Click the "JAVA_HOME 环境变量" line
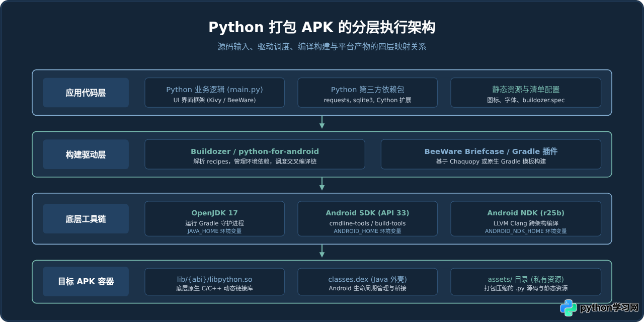 coord(214,231)
